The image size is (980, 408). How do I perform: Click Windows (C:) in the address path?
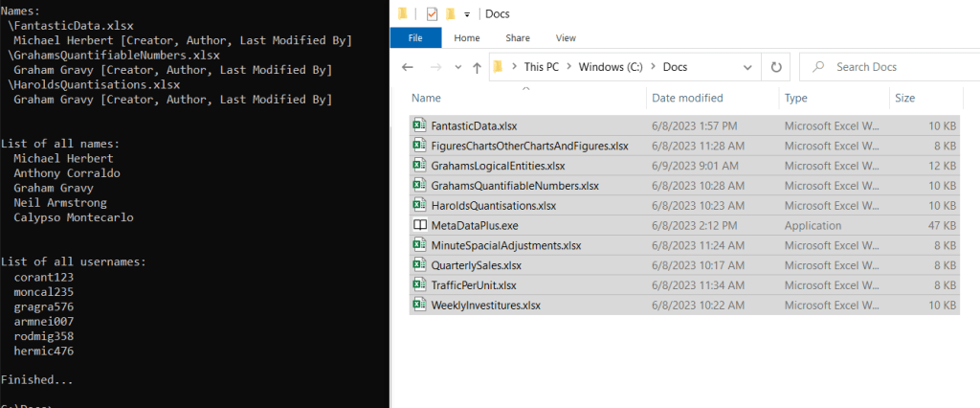click(610, 68)
